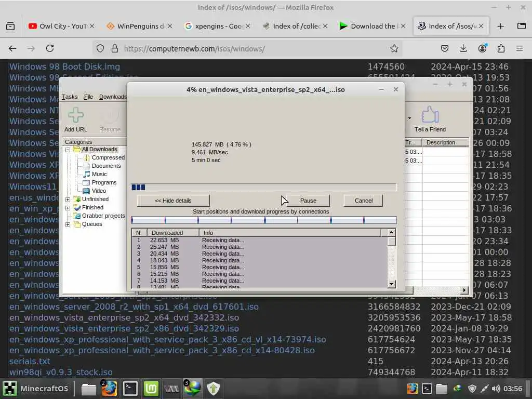Click the Firefox reload page icon

pyautogui.click(x=50, y=48)
